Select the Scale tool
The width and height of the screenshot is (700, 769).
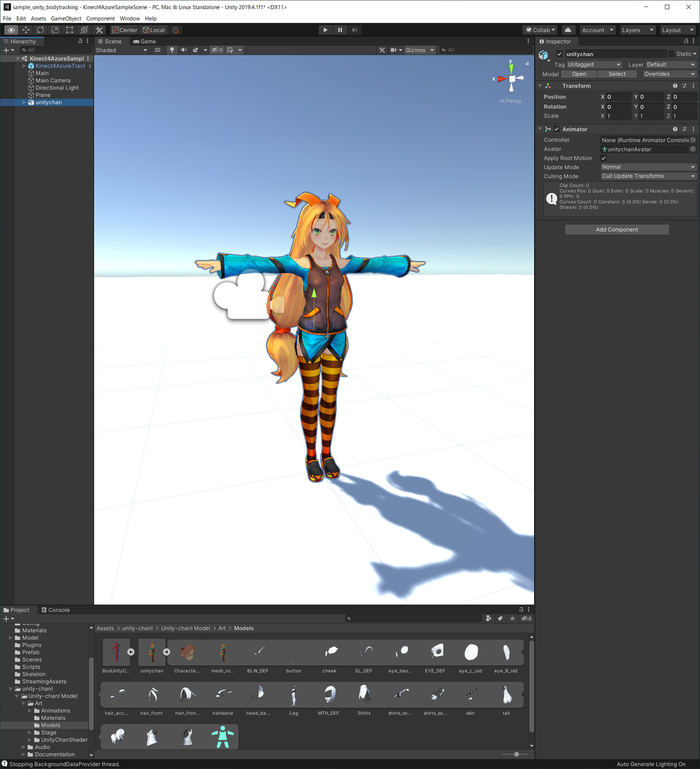[54, 29]
